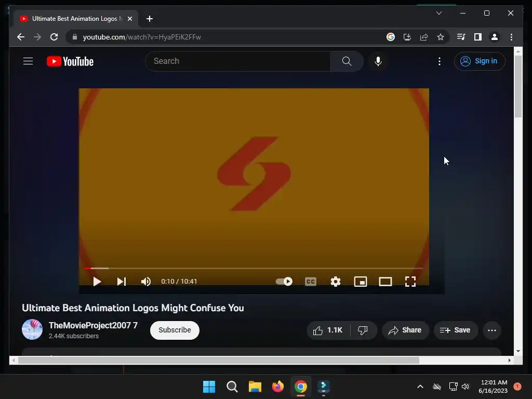Open Google icon in address bar
532x399 pixels.
coord(391,37)
